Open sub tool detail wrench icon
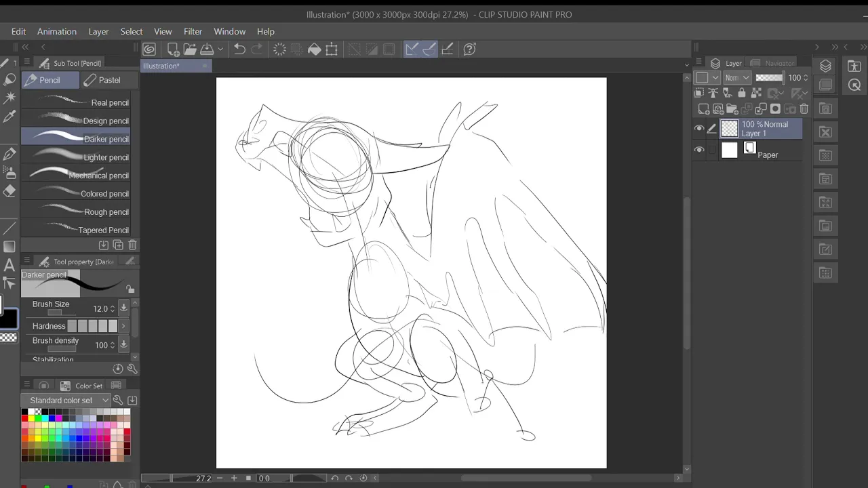Image resolution: width=868 pixels, height=488 pixels. click(132, 369)
